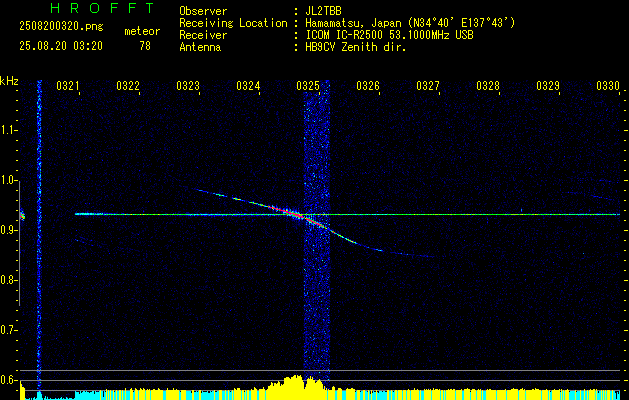Click the Observer label
This screenshot has width=629, height=400.
tap(203, 11)
